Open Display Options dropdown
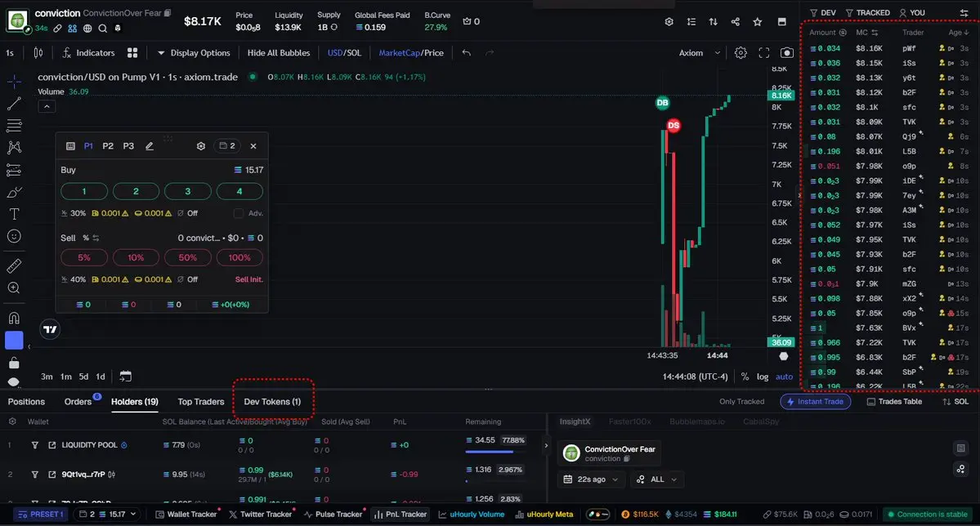This screenshot has height=526, width=980. tap(194, 53)
